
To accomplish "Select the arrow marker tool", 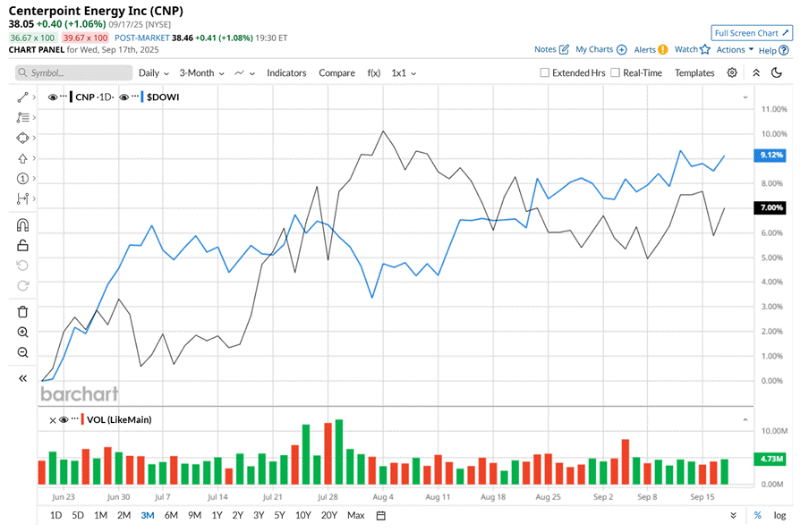I will tap(22, 158).
